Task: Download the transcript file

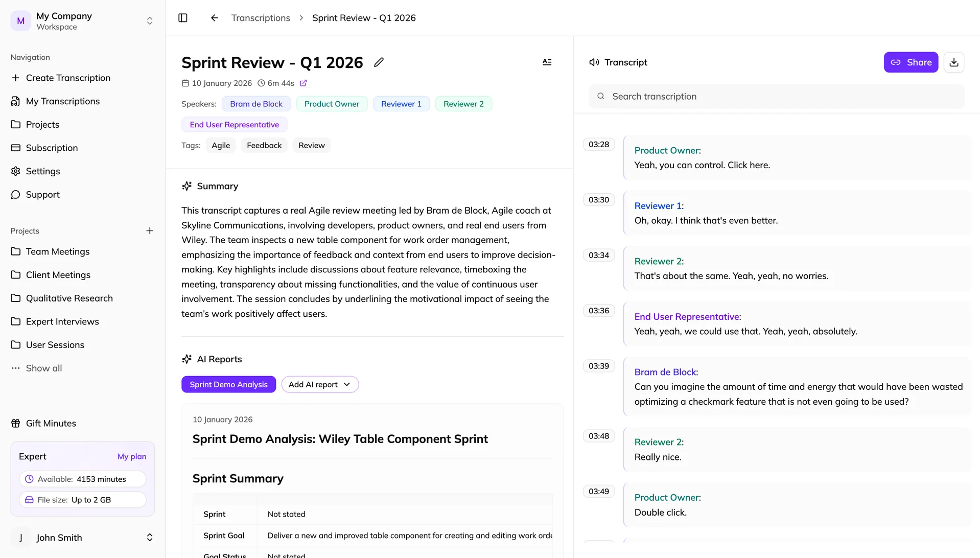Action: 953,62
